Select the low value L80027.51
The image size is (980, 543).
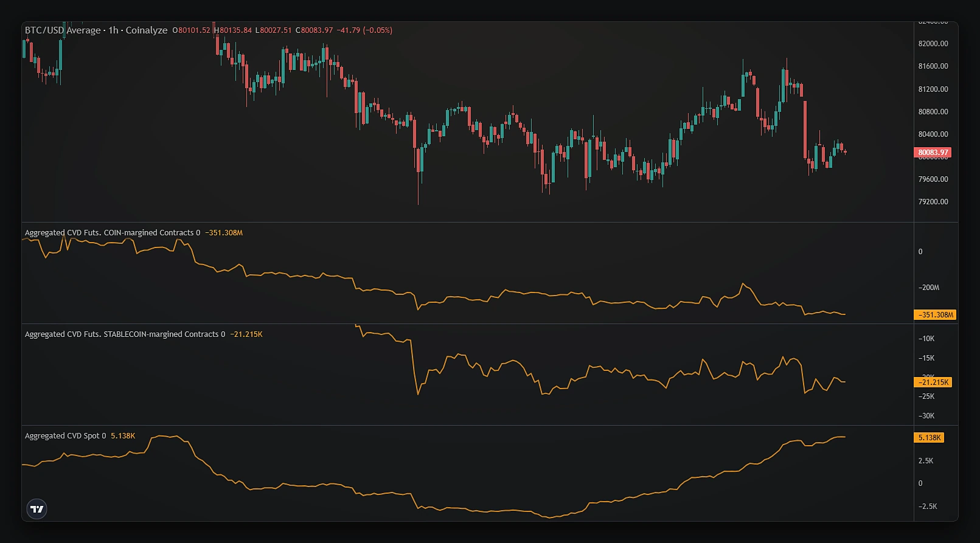[x=273, y=30]
